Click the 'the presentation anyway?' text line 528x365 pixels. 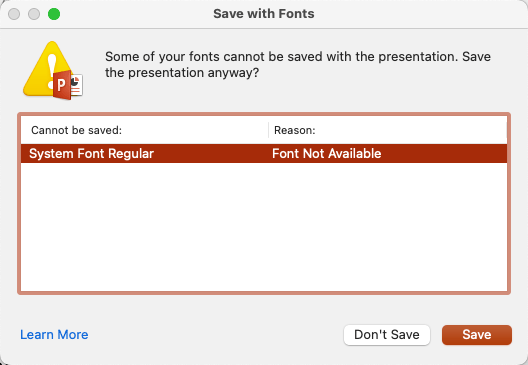pos(182,73)
